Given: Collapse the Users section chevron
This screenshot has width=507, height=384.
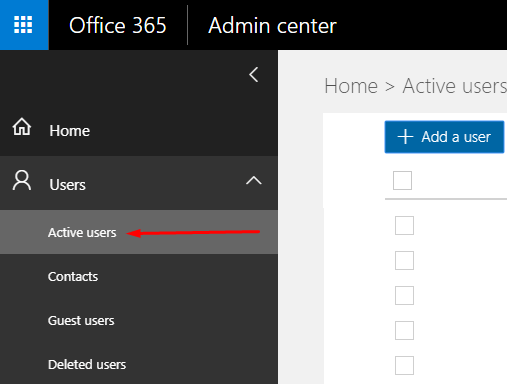Looking at the screenshot, I should (x=254, y=180).
